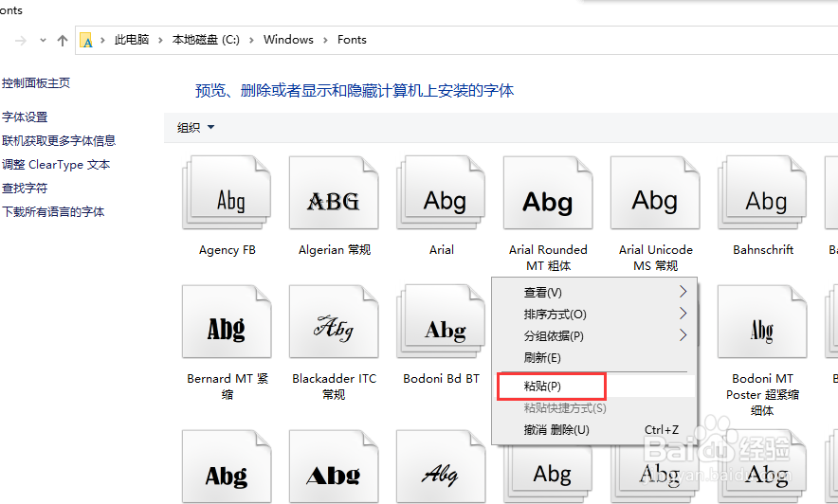Click the Fonts folder icon in address bar
The width and height of the screenshot is (838, 504).
tap(86, 40)
